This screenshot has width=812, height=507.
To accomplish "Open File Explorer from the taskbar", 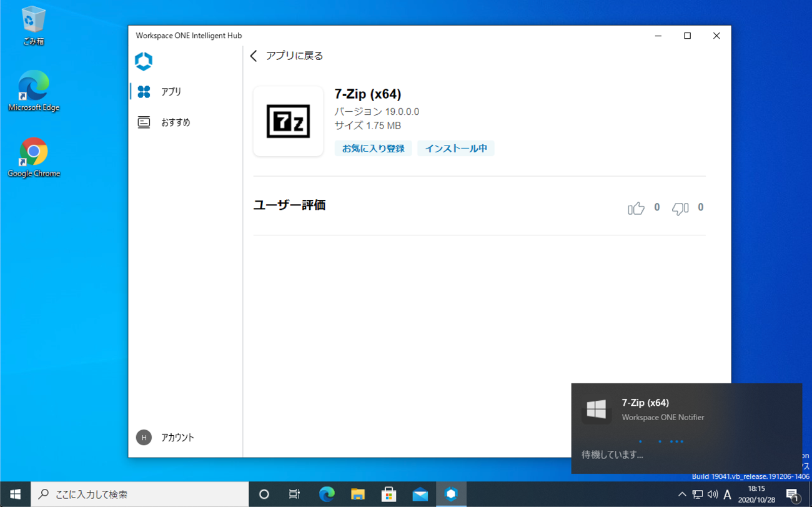I will pyautogui.click(x=358, y=494).
